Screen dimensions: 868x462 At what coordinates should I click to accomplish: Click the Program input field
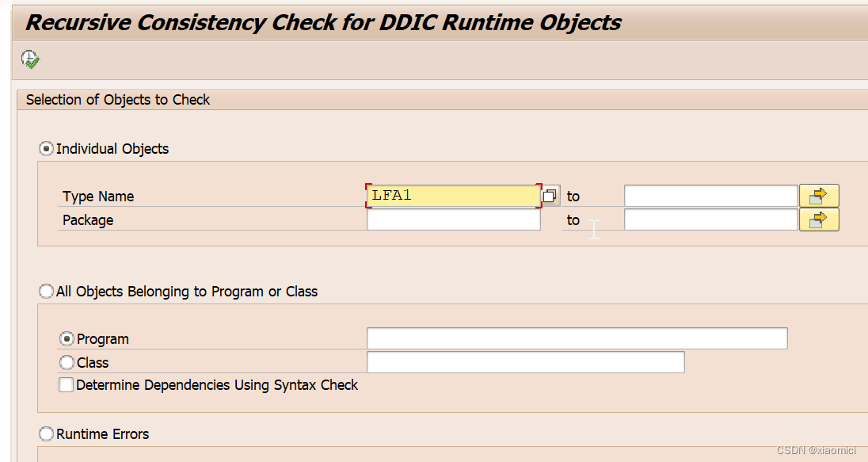click(x=577, y=338)
